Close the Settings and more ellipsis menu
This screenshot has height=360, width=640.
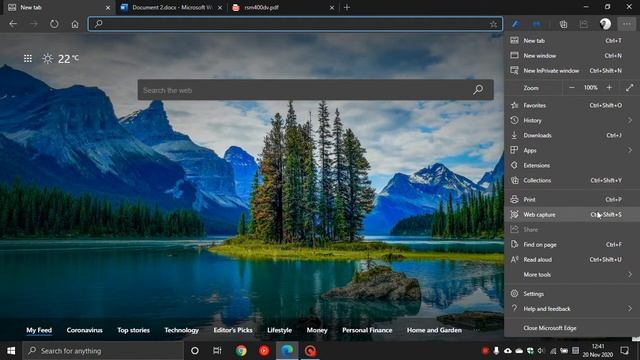[x=627, y=24]
